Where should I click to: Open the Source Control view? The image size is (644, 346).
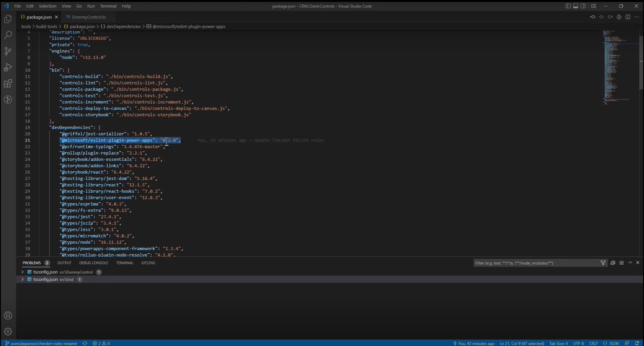click(x=7, y=51)
